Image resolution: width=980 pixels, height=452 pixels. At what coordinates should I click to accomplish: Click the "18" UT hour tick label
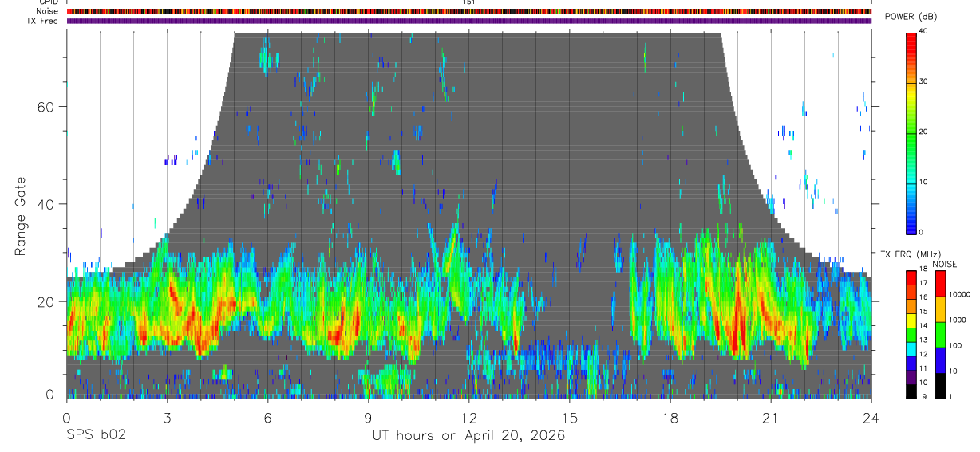tap(670, 417)
